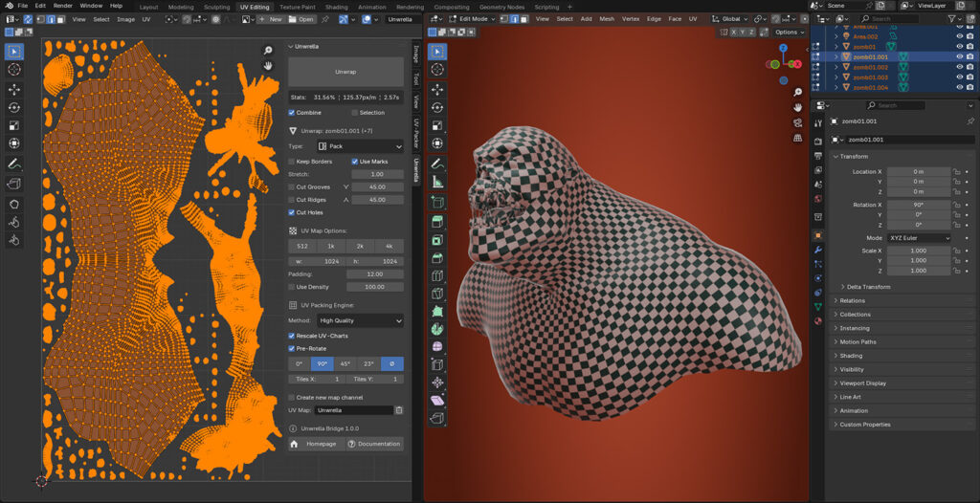Open the File menu
This screenshot has height=503, width=980.
[x=23, y=6]
